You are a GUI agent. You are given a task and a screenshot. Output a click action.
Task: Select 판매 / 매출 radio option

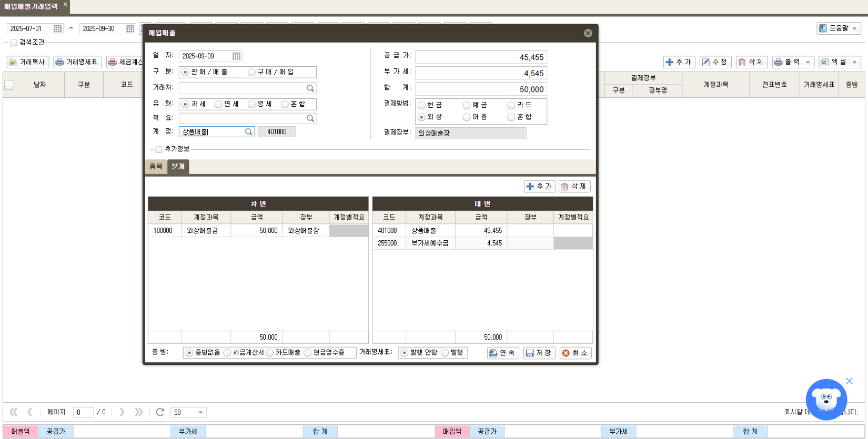point(185,72)
